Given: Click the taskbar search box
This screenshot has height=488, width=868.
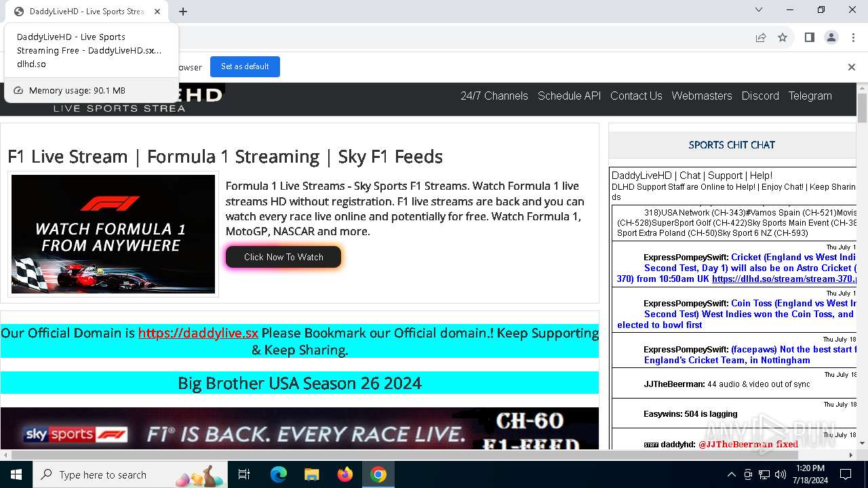Looking at the screenshot, I should [131, 474].
